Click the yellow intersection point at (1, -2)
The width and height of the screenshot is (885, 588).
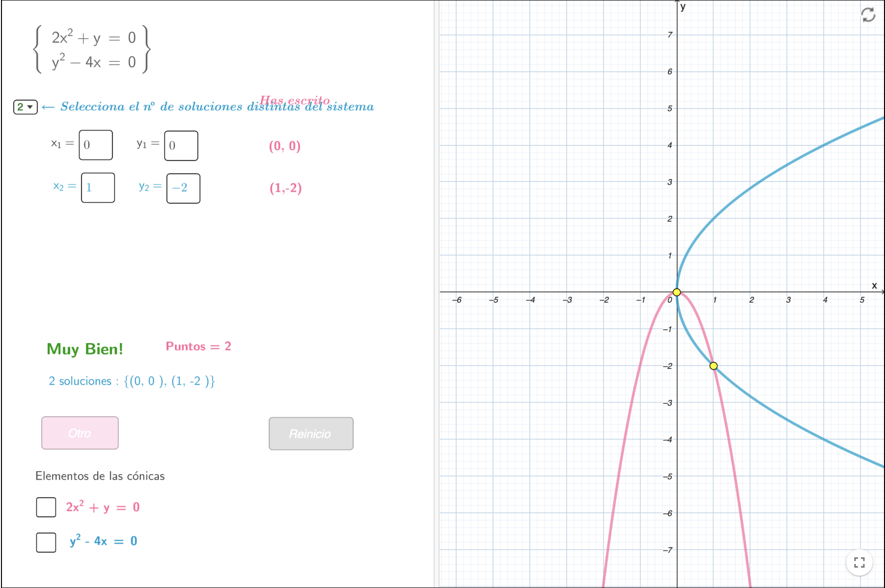coord(714,366)
